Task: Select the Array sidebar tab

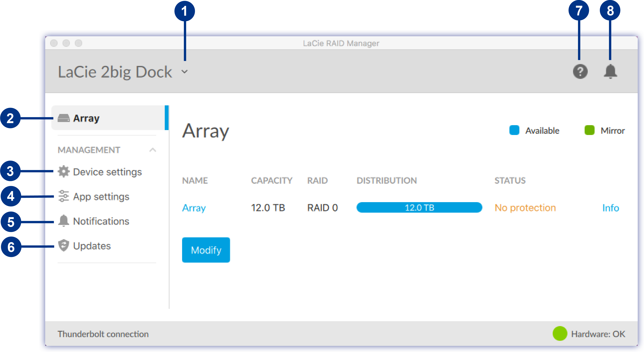Action: click(x=86, y=118)
